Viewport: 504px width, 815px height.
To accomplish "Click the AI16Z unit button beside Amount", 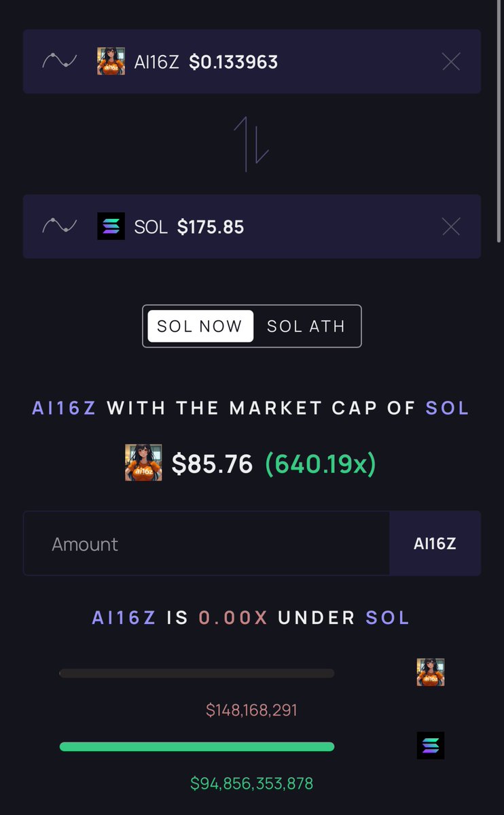I will [x=435, y=544].
